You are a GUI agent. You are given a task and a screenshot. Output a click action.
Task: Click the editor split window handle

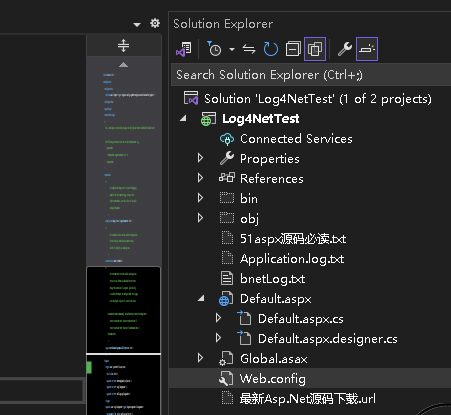(123, 46)
